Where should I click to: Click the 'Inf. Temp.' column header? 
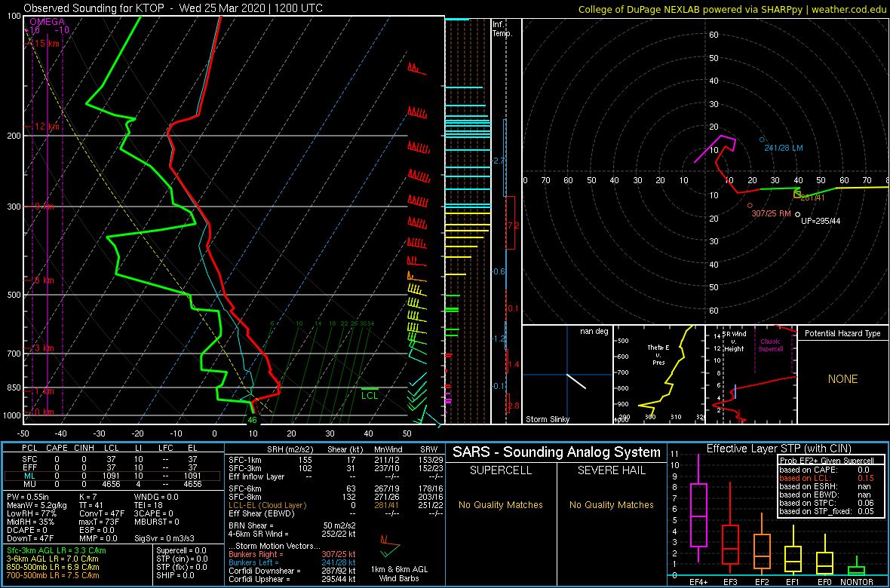point(503,29)
